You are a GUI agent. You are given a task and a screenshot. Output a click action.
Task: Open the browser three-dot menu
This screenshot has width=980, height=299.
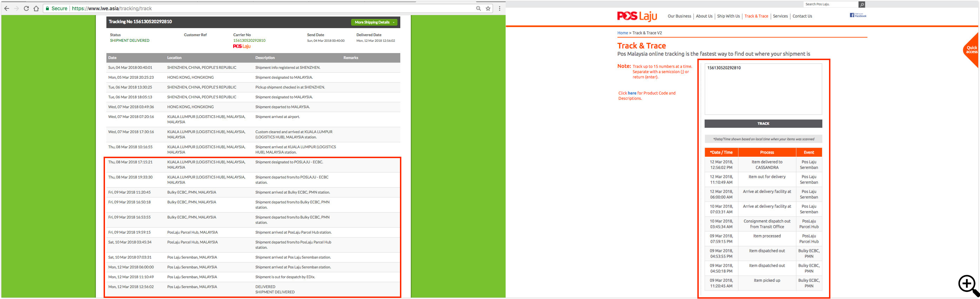click(x=500, y=8)
